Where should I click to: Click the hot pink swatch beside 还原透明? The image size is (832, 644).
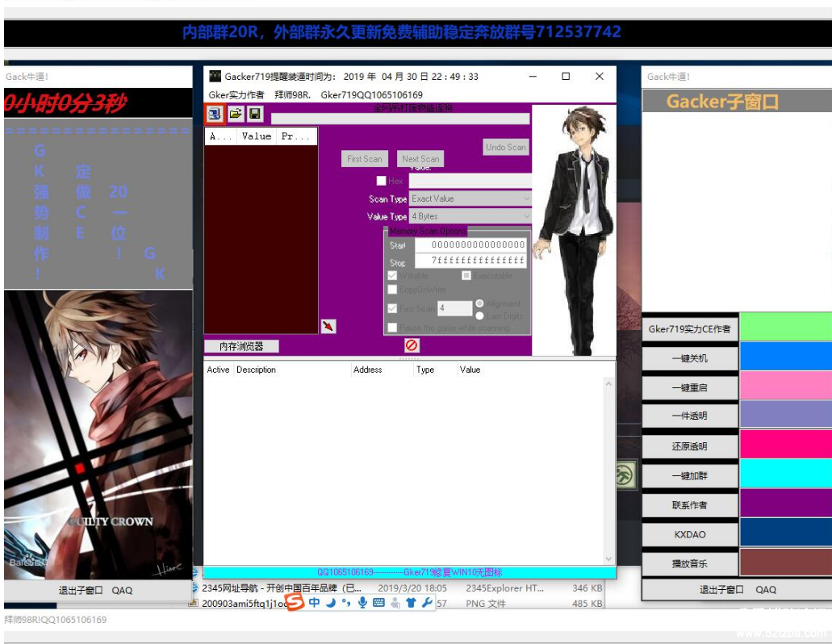[x=786, y=444]
